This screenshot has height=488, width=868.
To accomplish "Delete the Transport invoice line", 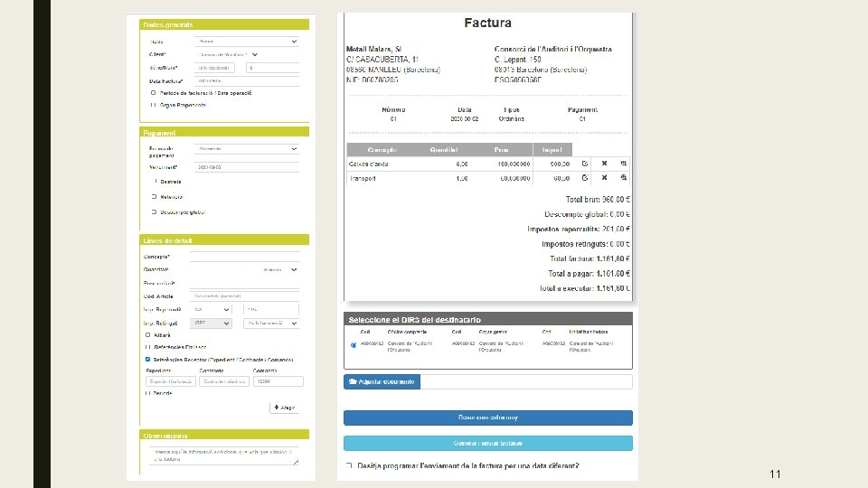I will pos(604,178).
